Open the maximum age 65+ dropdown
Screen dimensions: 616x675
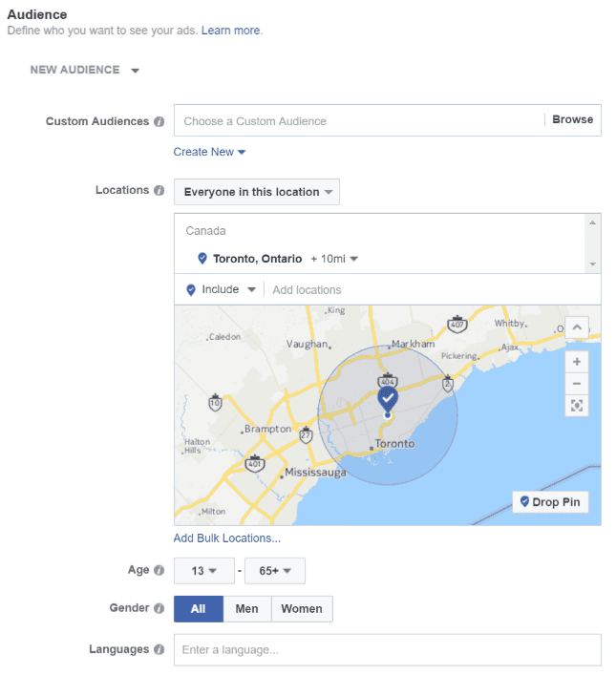pyautogui.click(x=275, y=571)
